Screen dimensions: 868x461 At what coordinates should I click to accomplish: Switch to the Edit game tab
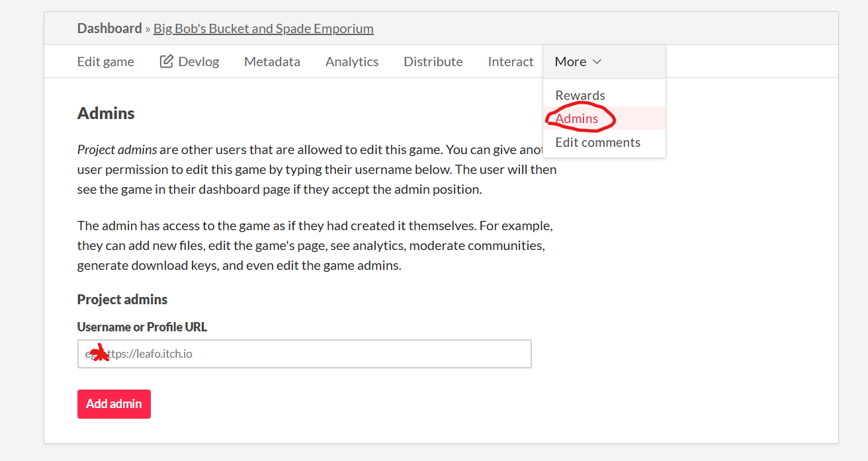tap(106, 62)
